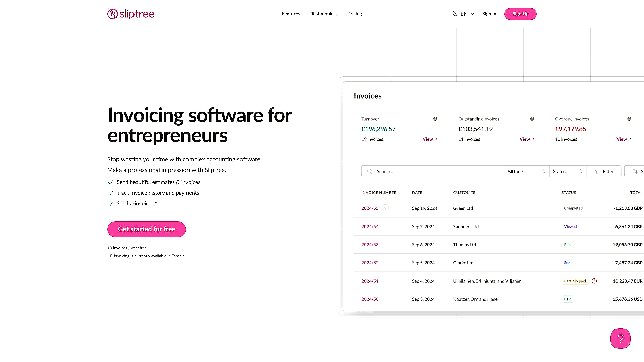Open invoice 2024/53
The height and width of the screenshot is (362, 644).
[x=370, y=245]
